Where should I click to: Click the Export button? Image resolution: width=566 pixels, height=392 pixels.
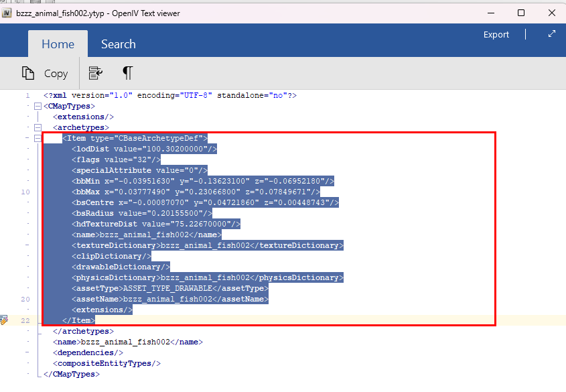coord(496,34)
